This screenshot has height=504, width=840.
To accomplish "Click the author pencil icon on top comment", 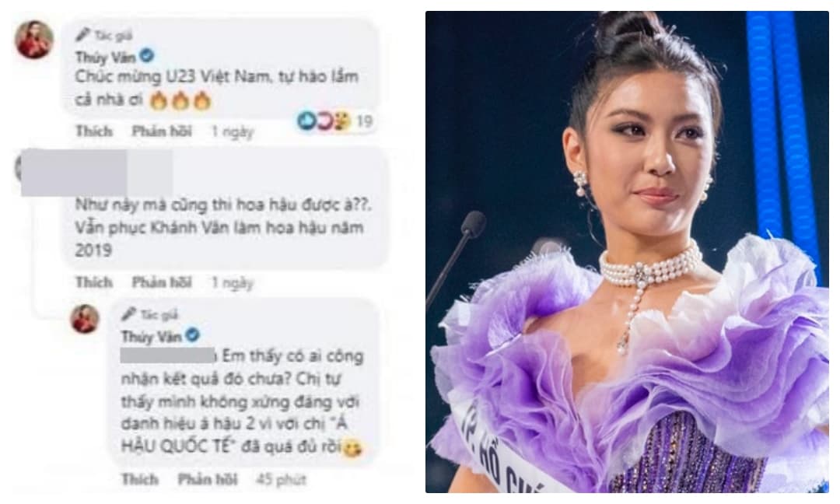I will (x=83, y=35).
